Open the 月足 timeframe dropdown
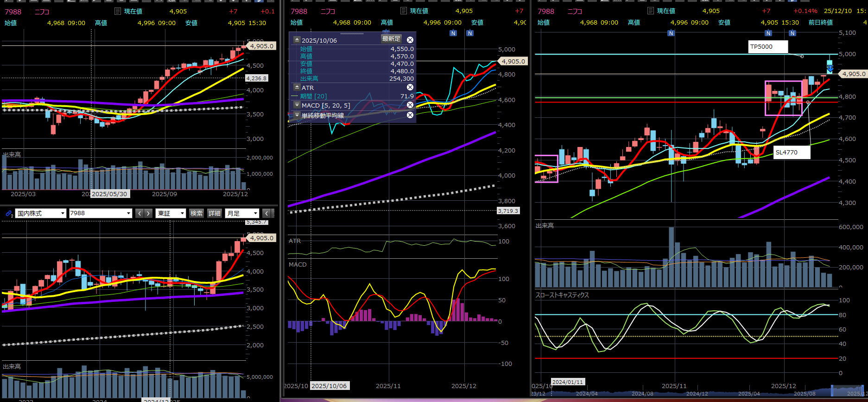Screen dimensions: 868x402 point(242,213)
